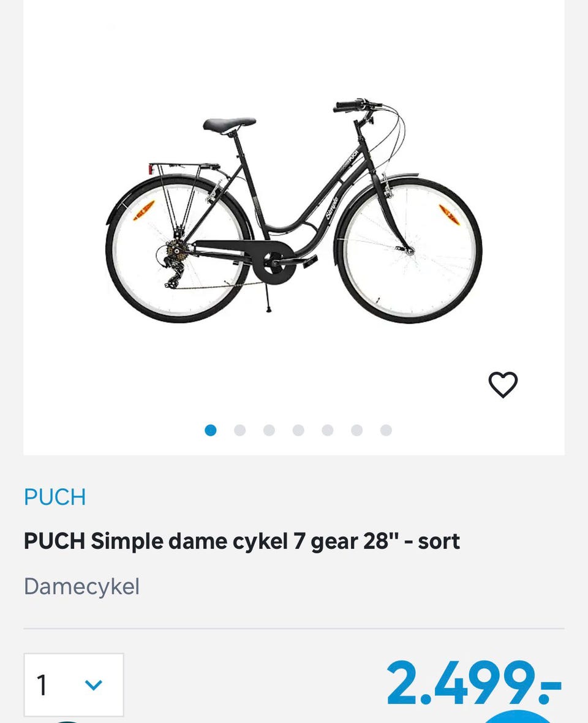This screenshot has width=588, height=723.
Task: Click the PUCH Simple dame cykel title
Action: 241,541
